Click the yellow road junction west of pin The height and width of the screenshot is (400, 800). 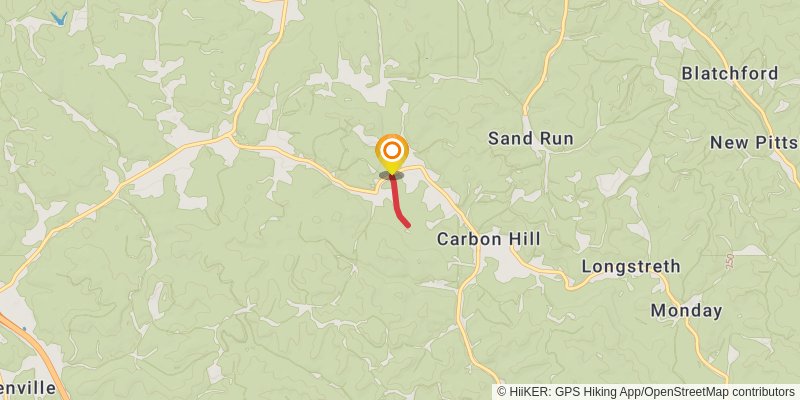[x=232, y=138]
